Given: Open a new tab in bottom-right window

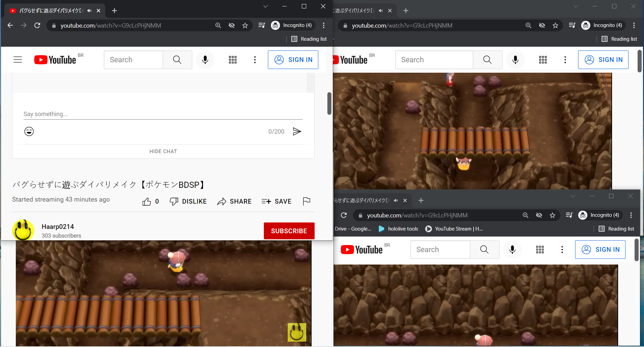Looking at the screenshot, I should pos(421,201).
